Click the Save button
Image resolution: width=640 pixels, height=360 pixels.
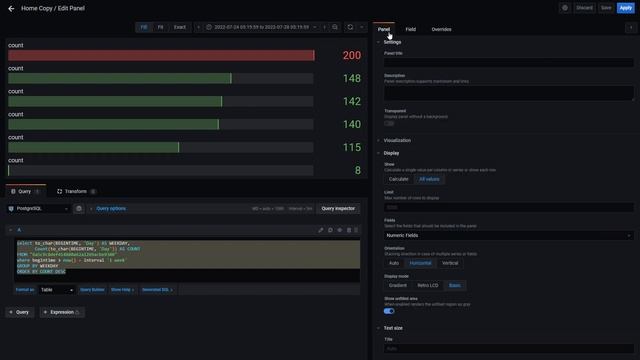pyautogui.click(x=606, y=8)
